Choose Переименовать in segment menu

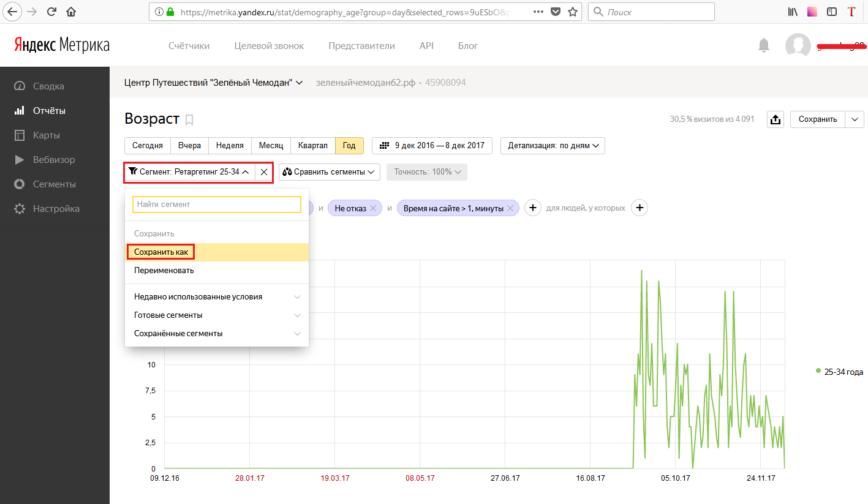217,270
